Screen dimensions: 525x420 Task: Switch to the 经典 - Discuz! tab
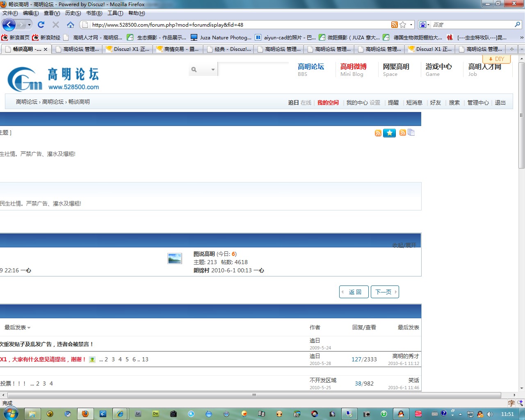click(228, 49)
